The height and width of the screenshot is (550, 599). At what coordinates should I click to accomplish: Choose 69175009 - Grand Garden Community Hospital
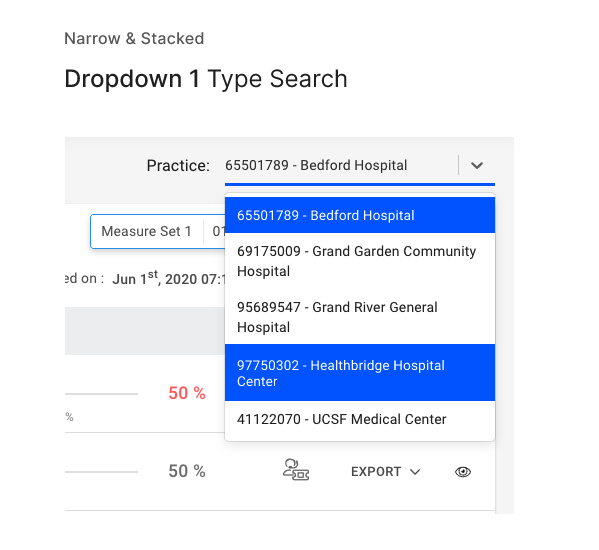click(x=360, y=261)
